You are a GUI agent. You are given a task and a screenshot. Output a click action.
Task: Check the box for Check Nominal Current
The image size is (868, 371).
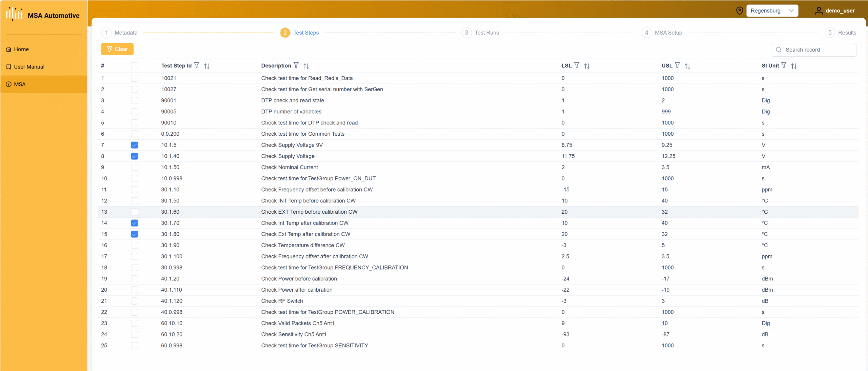coord(135,168)
